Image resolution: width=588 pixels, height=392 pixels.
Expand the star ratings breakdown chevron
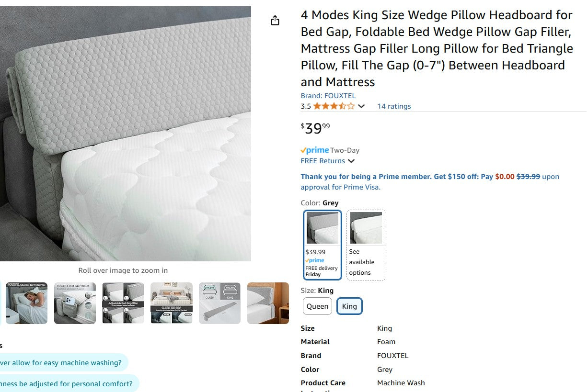(361, 106)
